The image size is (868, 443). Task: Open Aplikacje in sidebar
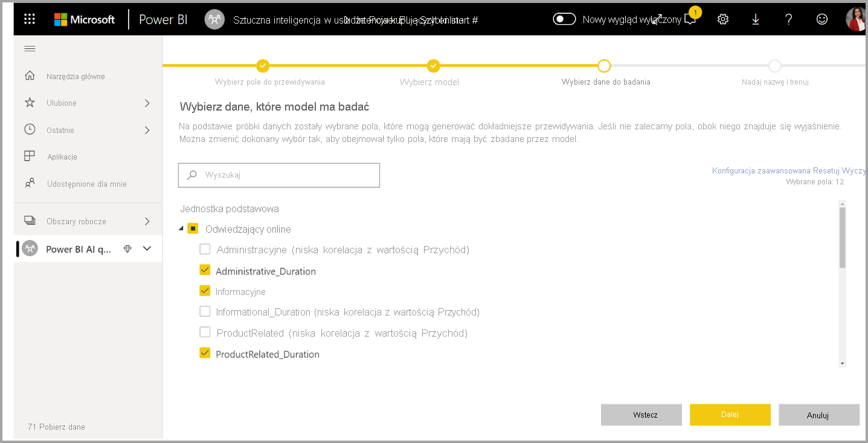[x=62, y=157]
